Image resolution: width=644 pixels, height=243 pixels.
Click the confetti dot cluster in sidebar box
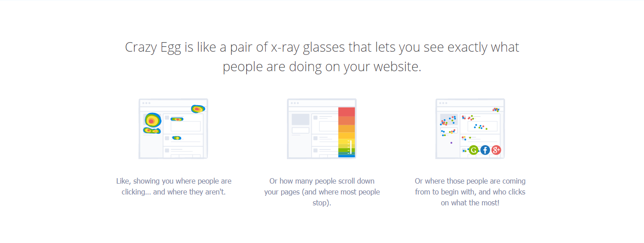[x=448, y=120]
